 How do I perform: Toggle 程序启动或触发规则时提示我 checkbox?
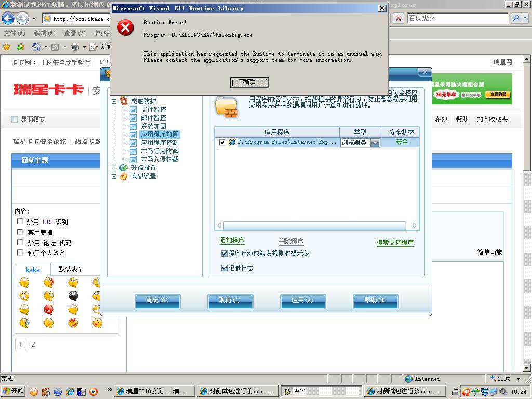point(224,254)
